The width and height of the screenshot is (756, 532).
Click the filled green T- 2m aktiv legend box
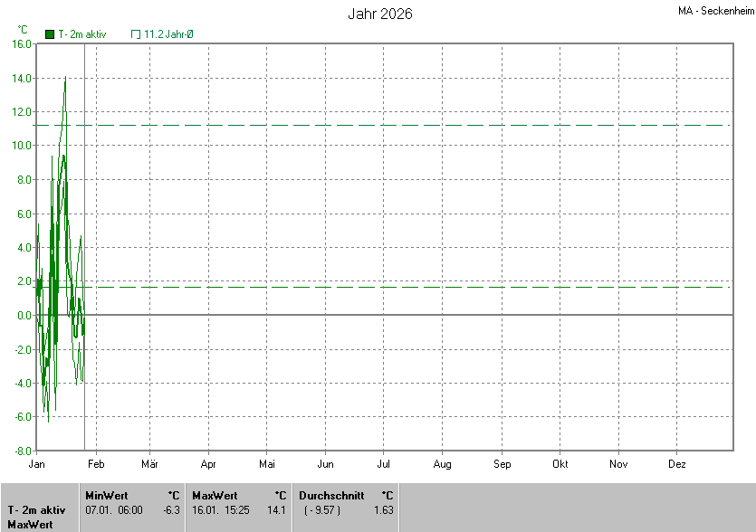pyautogui.click(x=50, y=34)
